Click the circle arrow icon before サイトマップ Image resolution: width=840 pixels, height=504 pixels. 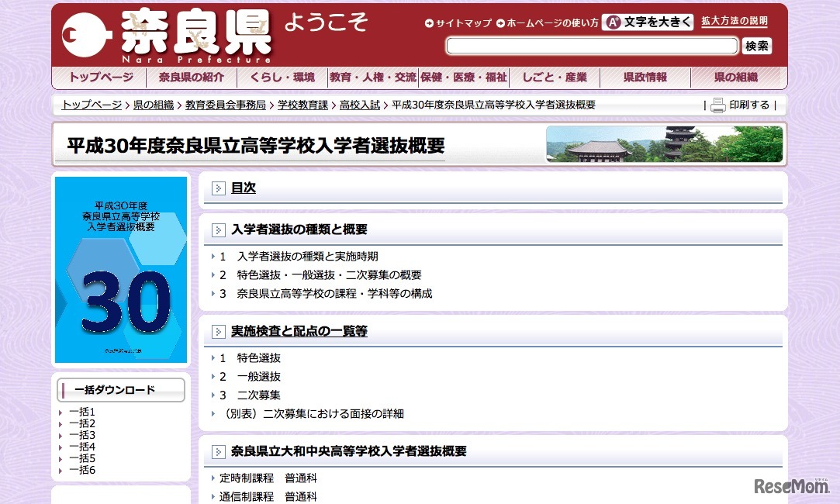click(x=429, y=23)
